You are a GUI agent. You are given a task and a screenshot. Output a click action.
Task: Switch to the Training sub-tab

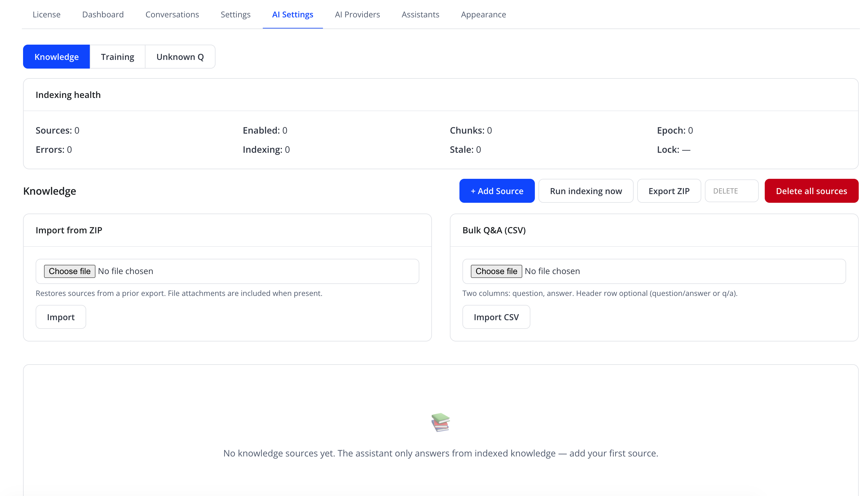pos(117,57)
